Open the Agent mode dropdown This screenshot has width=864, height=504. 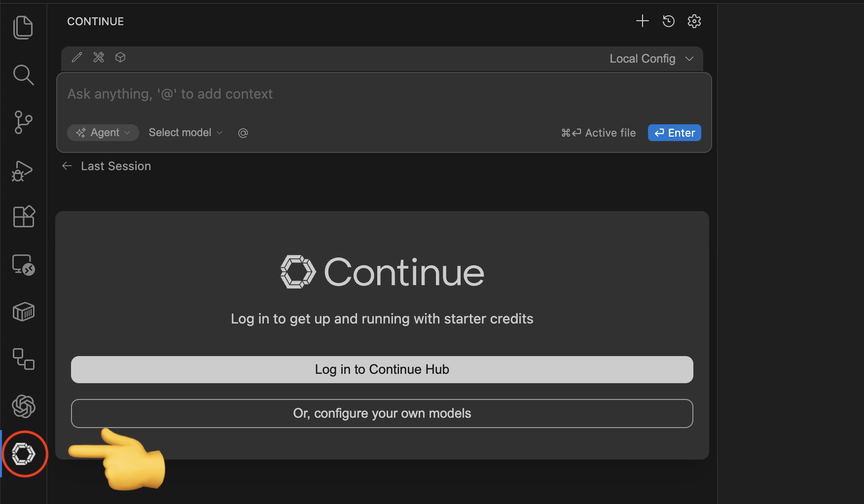(103, 133)
